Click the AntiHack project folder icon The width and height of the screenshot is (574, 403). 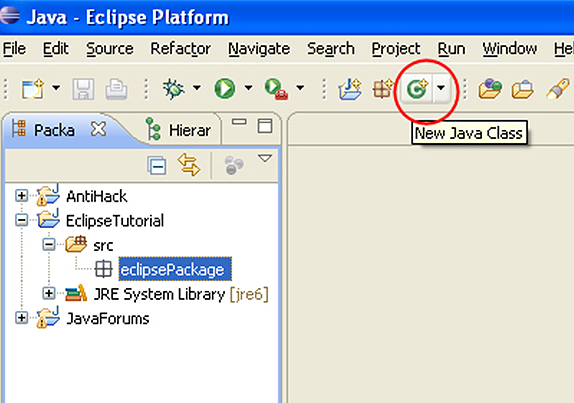coord(48,195)
